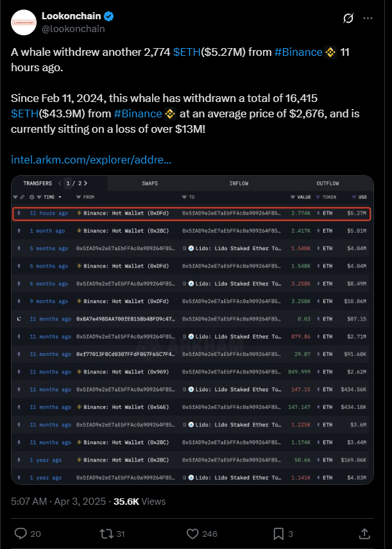
Task: Click the repost icon with 31 reposts
Action: (x=106, y=534)
